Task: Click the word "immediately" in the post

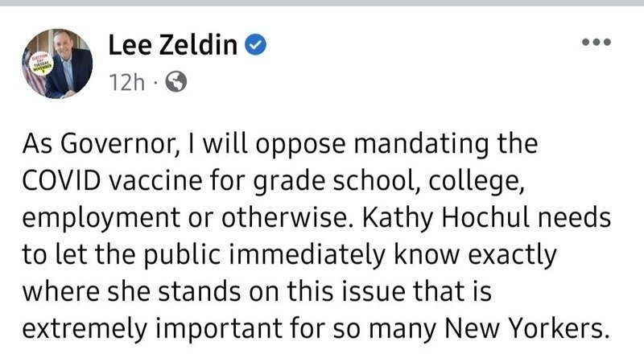Action: 307,254
